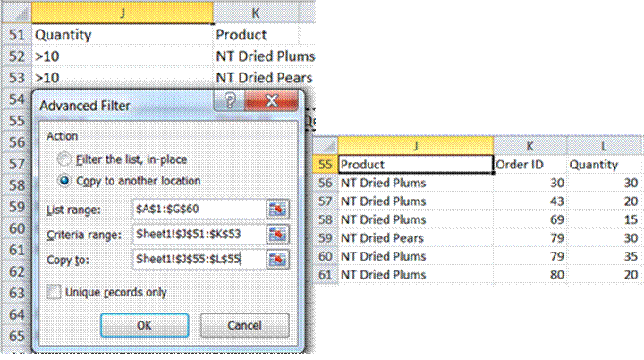
Task: Click inside the List range field
Action: point(197,209)
